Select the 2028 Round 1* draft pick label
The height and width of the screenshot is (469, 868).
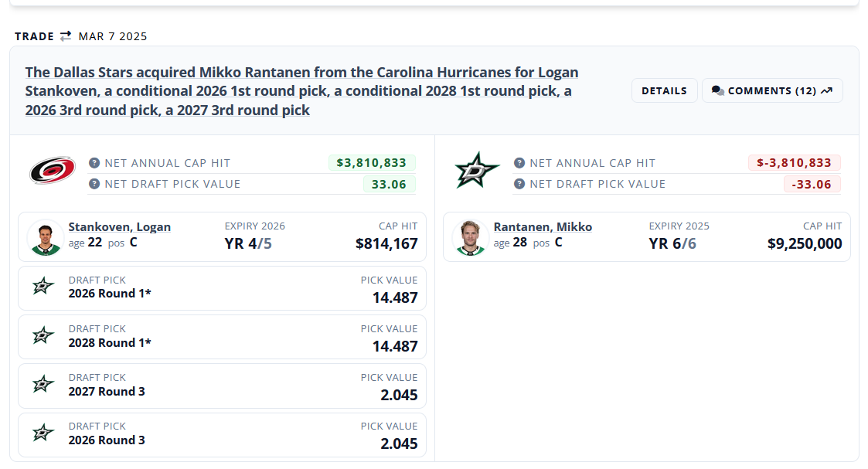pyautogui.click(x=110, y=342)
